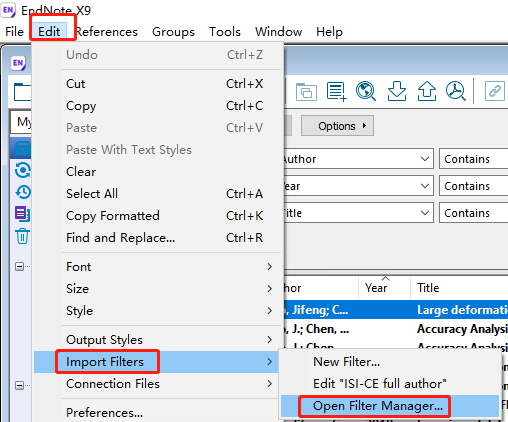Sort by the Title column header
Screen dimensions: 508x422
459,288
